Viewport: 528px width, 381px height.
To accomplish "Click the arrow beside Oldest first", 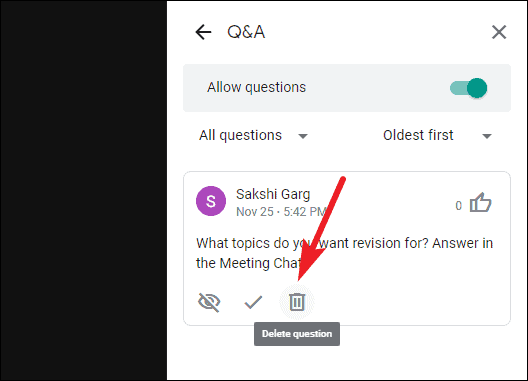I will 487,136.
